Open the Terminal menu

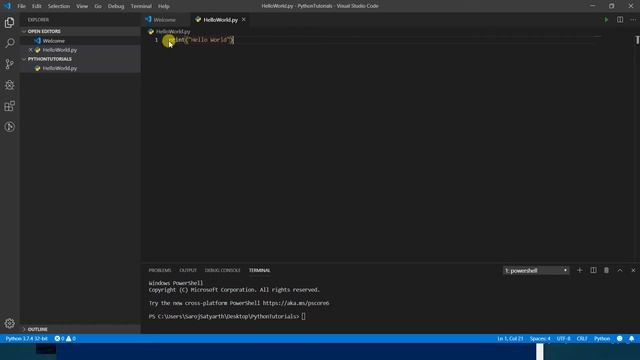(x=141, y=6)
